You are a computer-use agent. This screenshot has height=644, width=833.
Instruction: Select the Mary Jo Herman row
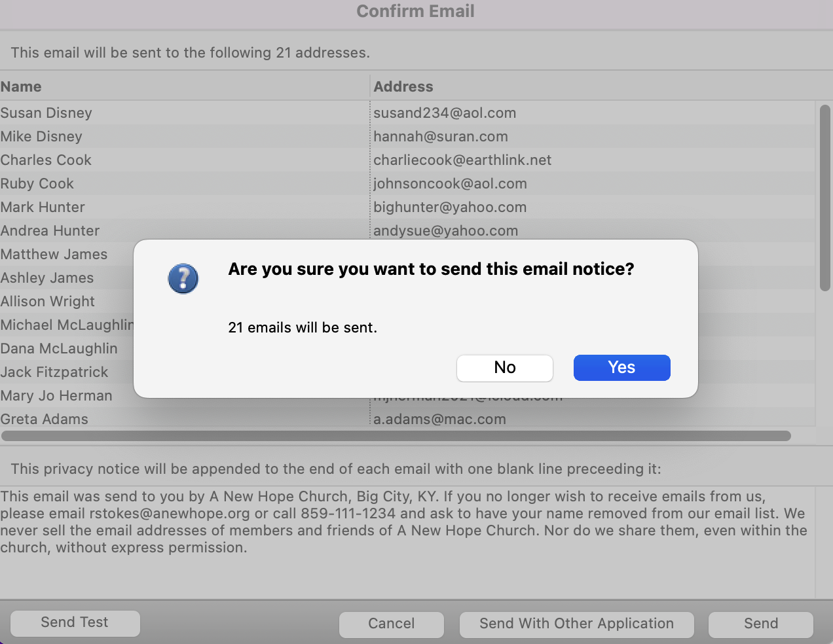56,396
